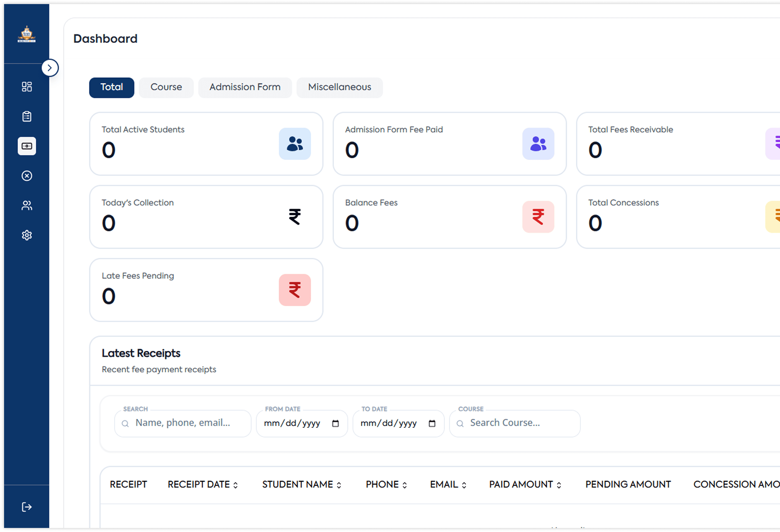
Task: Click the institute logo in sidebar
Action: [x=26, y=34]
